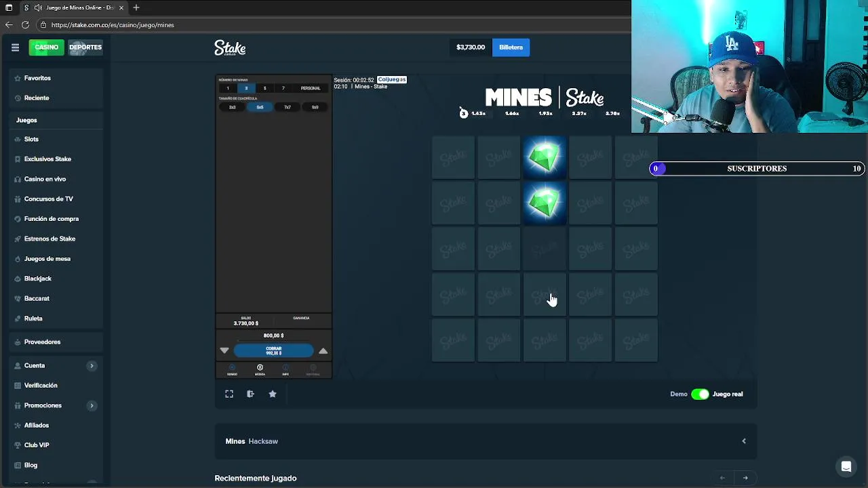Open the Billetera wallet button
This screenshot has height=488, width=868.
(x=511, y=47)
